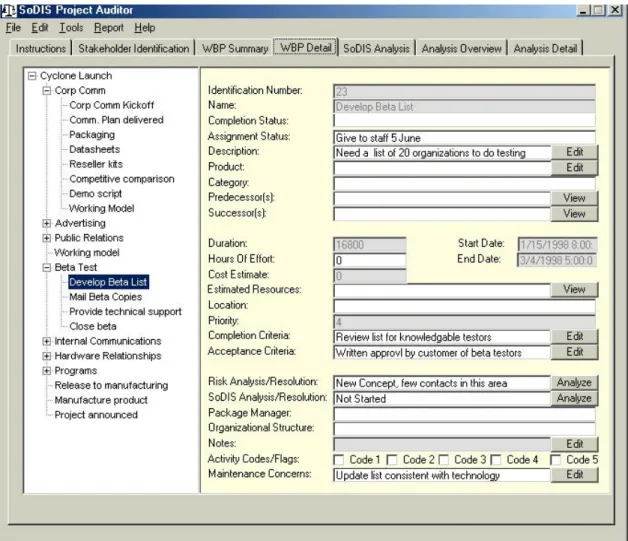
Task: Click the Completion Status field
Action: click(464, 121)
